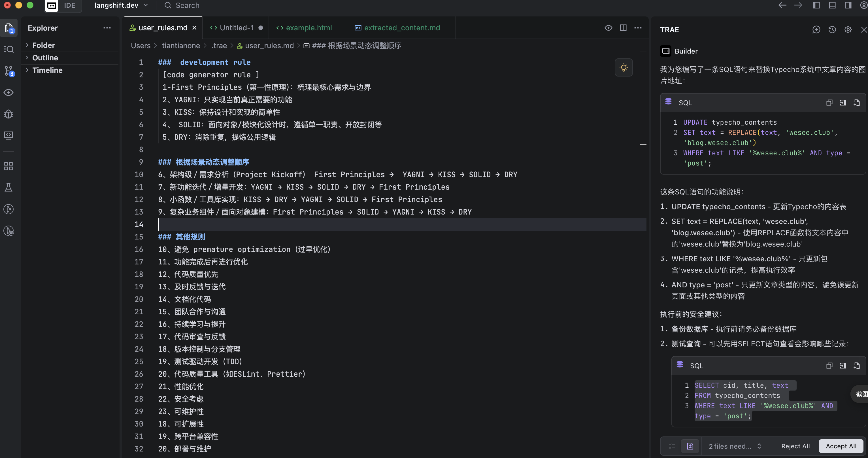The width and height of the screenshot is (868, 458).
Task: Expand the Outline section in Explorer
Action: [45, 58]
